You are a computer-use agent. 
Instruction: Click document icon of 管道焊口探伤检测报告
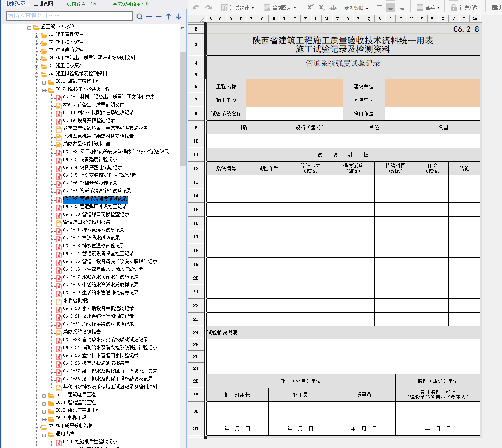[x=59, y=223]
